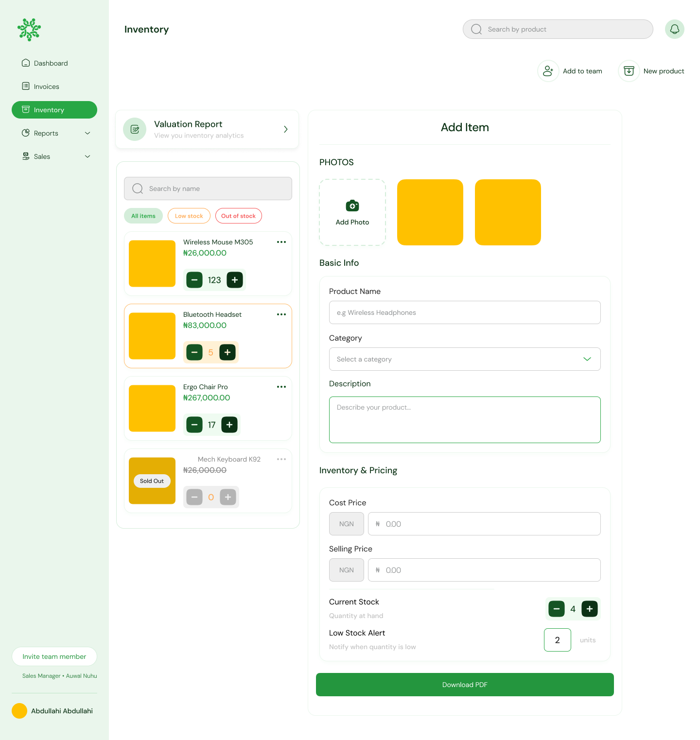The width and height of the screenshot is (700, 740).
Task: Filter by Low stock
Action: pyautogui.click(x=189, y=216)
